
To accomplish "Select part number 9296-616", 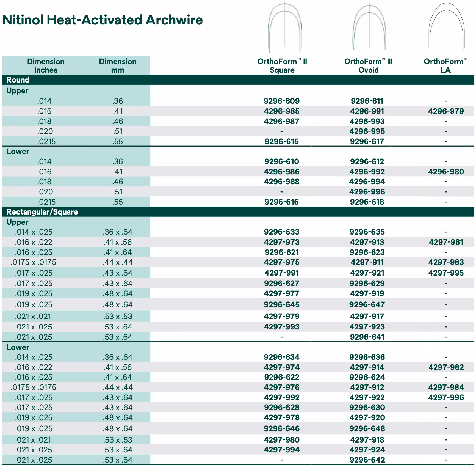I will 282,202.
